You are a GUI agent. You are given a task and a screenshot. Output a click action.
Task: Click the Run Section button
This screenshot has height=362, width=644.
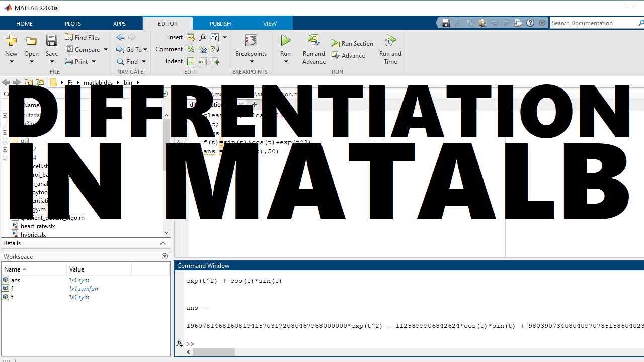352,44
